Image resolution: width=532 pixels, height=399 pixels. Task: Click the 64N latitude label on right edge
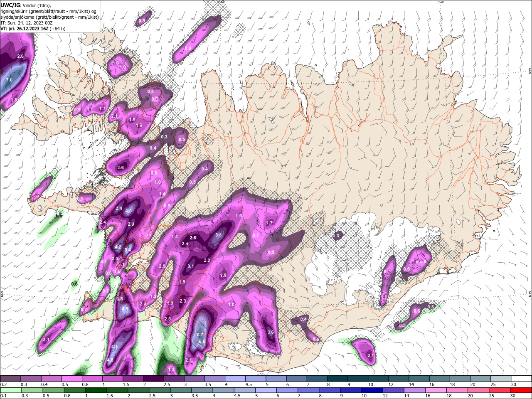[x=530, y=294]
